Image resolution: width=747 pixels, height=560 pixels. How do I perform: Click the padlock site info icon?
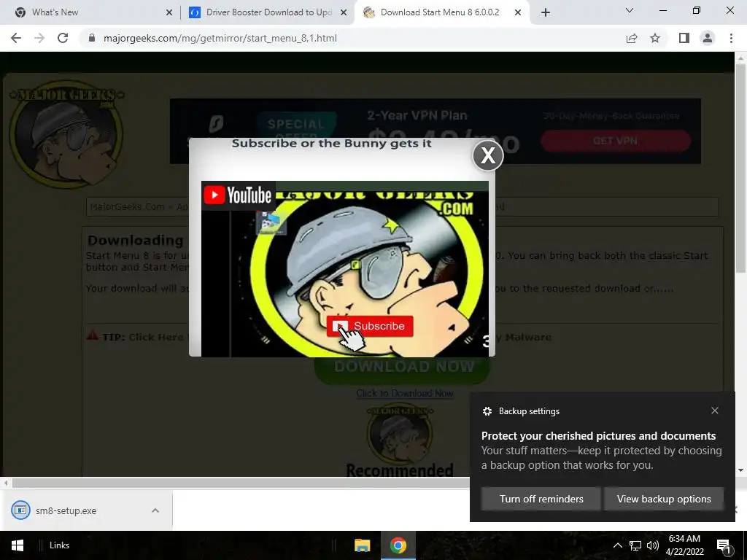coord(92,38)
